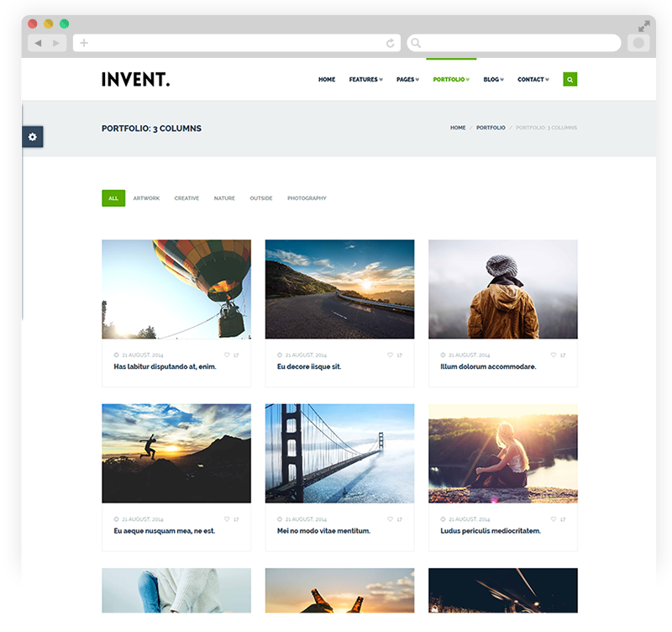
Task: Expand the Features dropdown menu
Action: point(365,80)
